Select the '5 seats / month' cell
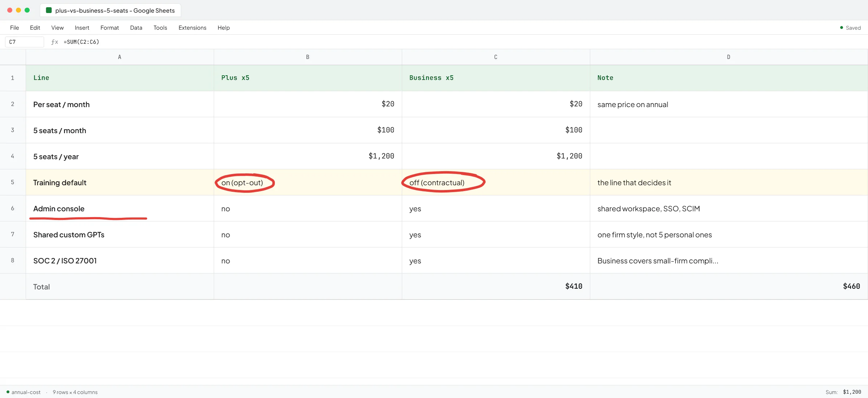Screen dimensions: 868x398 click(120, 130)
